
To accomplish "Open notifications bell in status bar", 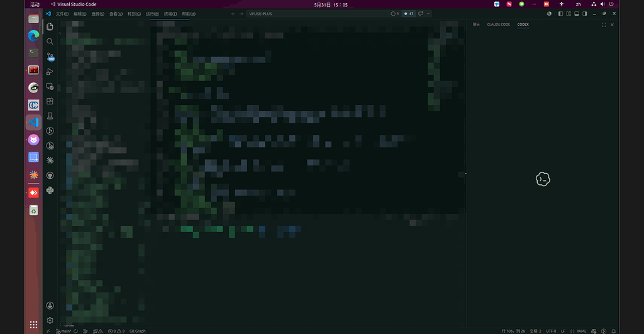I will pos(613,331).
